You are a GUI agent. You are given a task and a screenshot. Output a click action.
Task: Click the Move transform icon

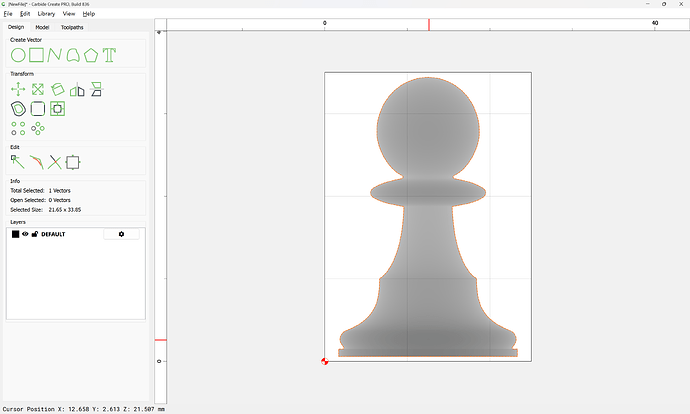[18, 90]
